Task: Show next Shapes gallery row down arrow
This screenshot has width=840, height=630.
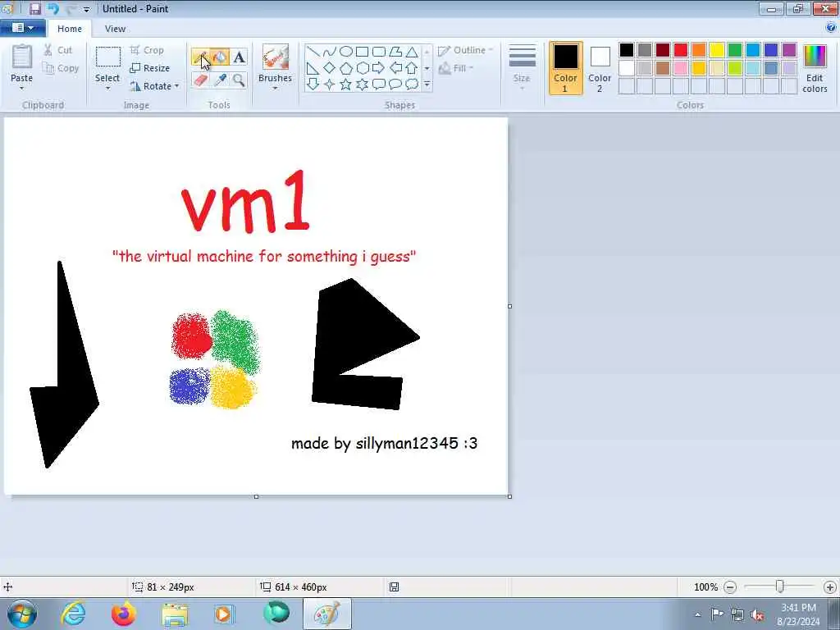Action: tap(427, 68)
